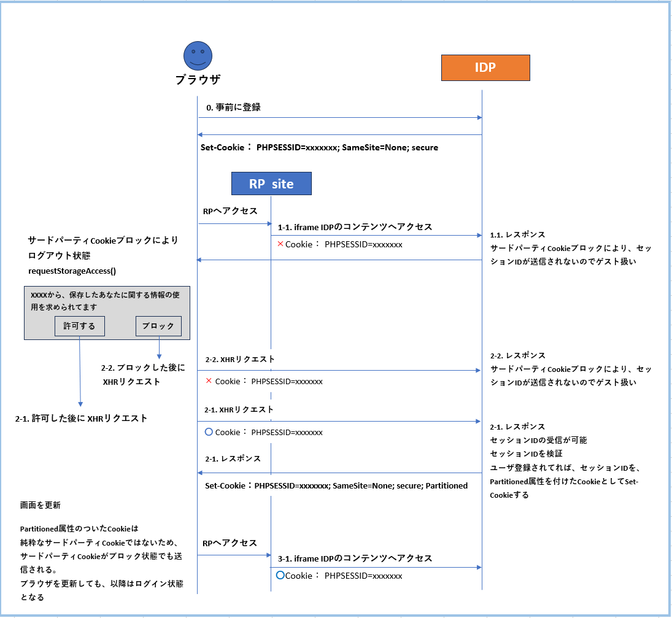Select the blue RP site box
The image size is (672, 618).
point(271,183)
